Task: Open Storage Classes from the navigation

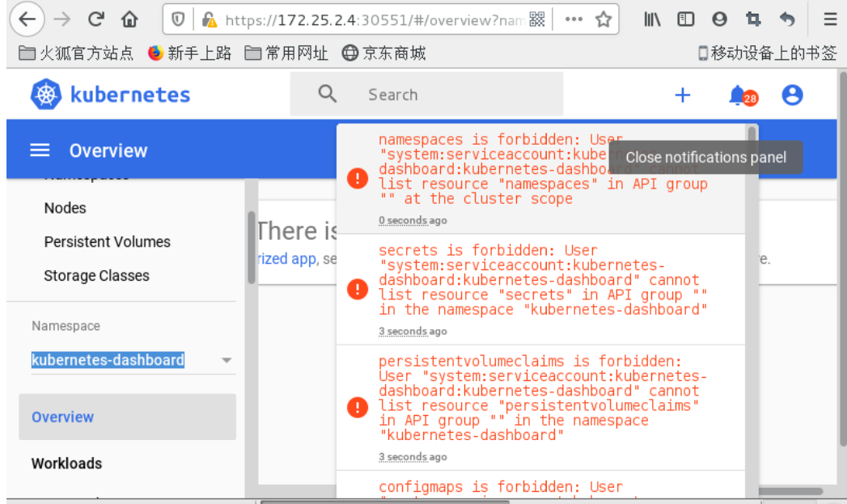Action: click(x=96, y=276)
